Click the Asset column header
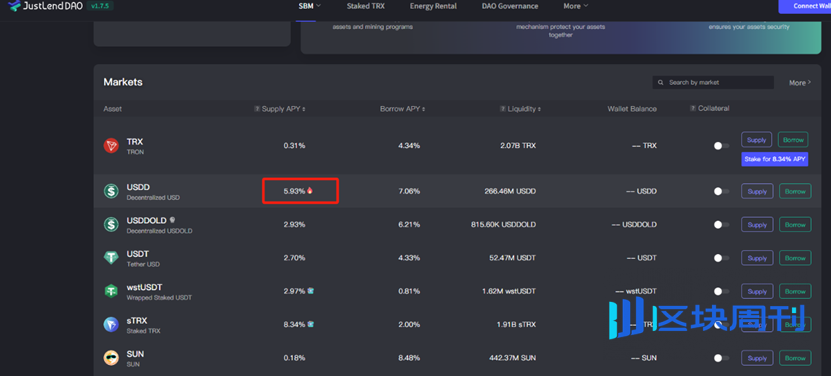 [112, 109]
